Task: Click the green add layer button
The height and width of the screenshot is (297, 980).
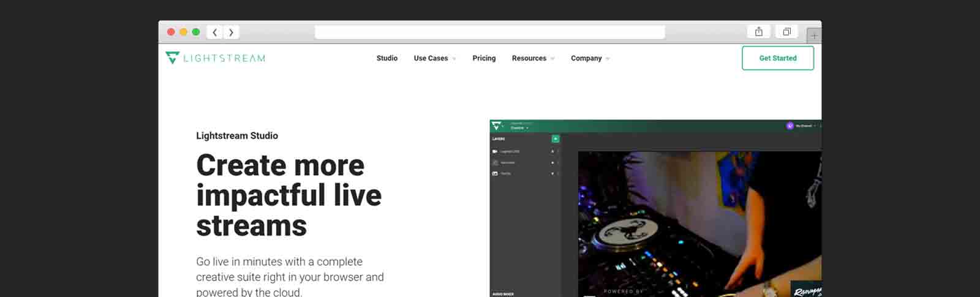Action: coord(556,139)
